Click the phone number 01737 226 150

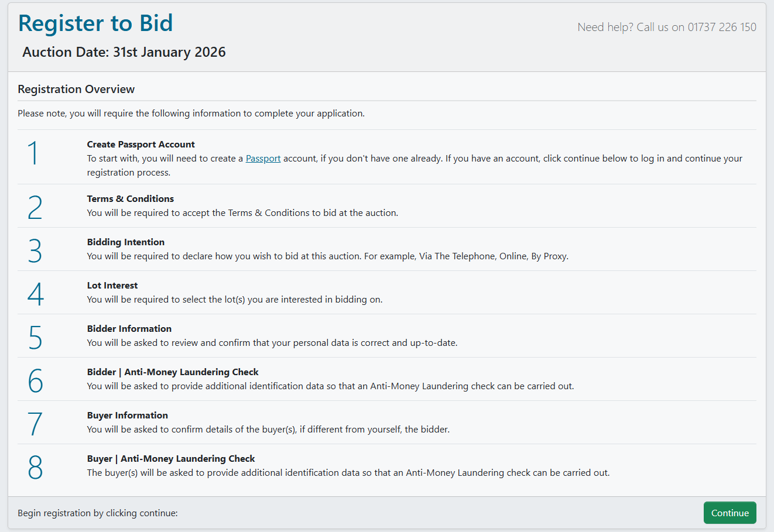point(722,27)
